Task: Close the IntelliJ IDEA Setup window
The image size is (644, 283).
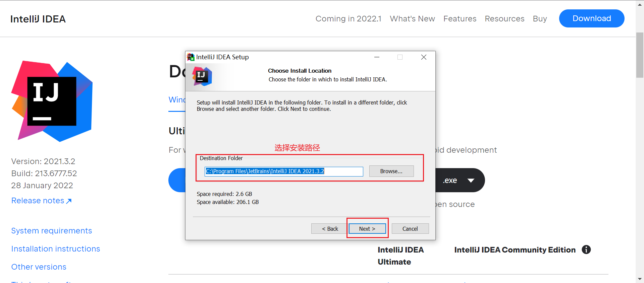Action: click(x=424, y=57)
